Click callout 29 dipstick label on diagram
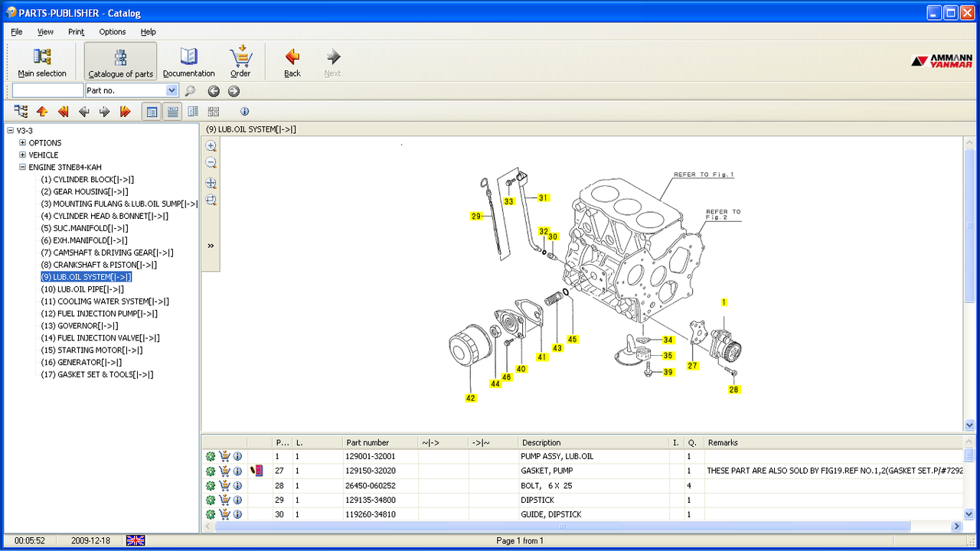The width and height of the screenshot is (980, 551). (476, 217)
